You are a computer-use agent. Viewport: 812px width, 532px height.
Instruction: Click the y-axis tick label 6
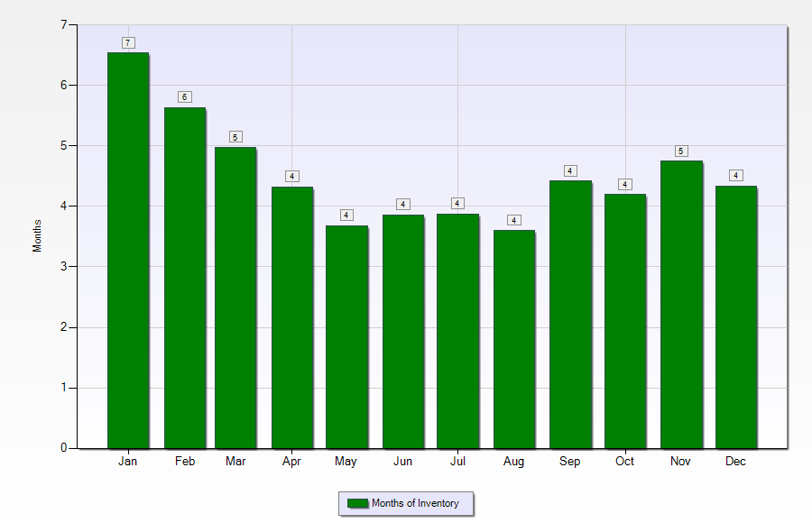point(64,86)
